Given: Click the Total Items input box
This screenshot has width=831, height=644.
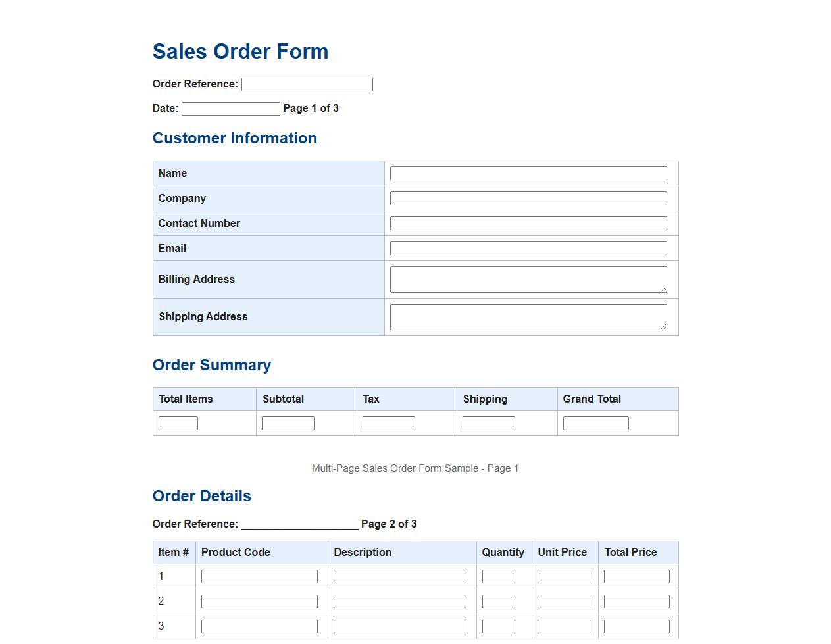Looking at the screenshot, I should [178, 423].
